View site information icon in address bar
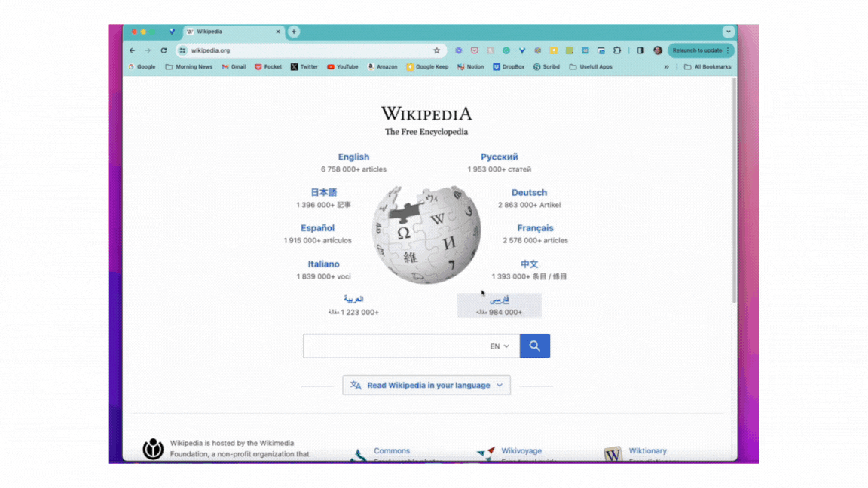The width and height of the screenshot is (868, 488). tap(183, 50)
